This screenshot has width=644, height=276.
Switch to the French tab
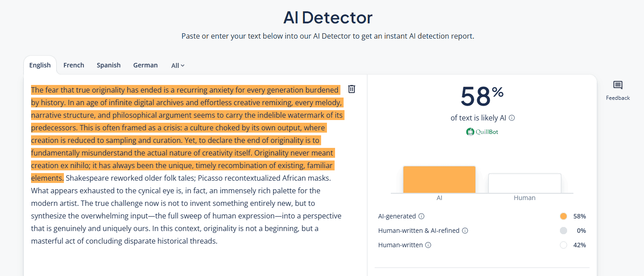pyautogui.click(x=74, y=65)
